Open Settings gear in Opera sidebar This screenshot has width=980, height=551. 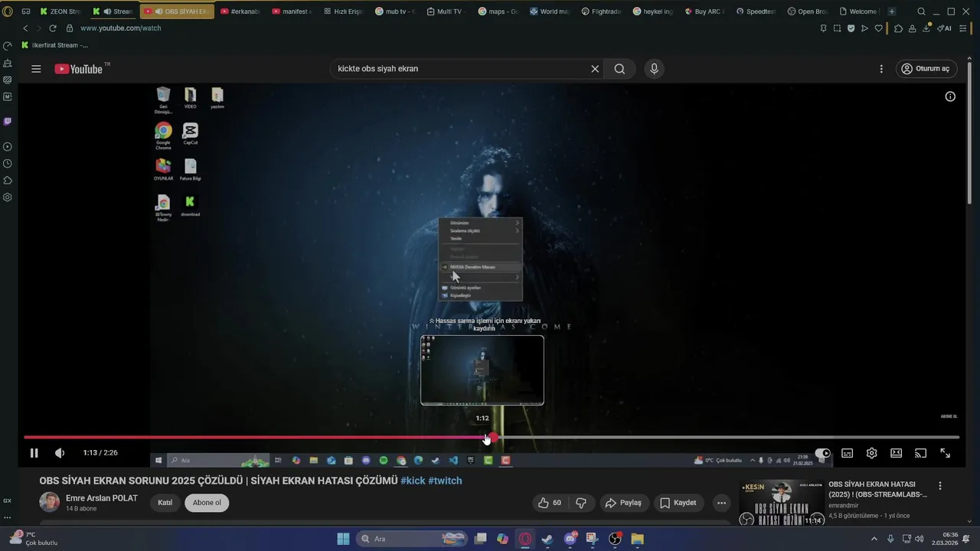tap(8, 197)
